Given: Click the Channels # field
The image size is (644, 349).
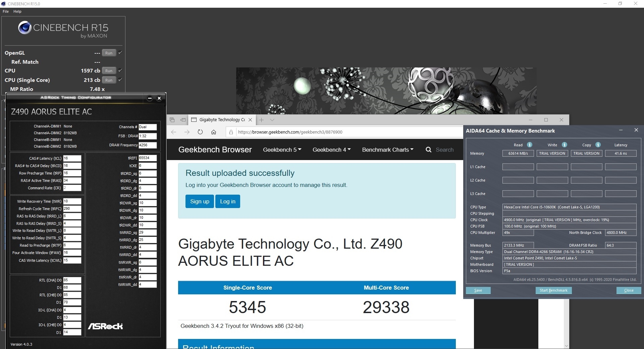Looking at the screenshot, I should [148, 127].
